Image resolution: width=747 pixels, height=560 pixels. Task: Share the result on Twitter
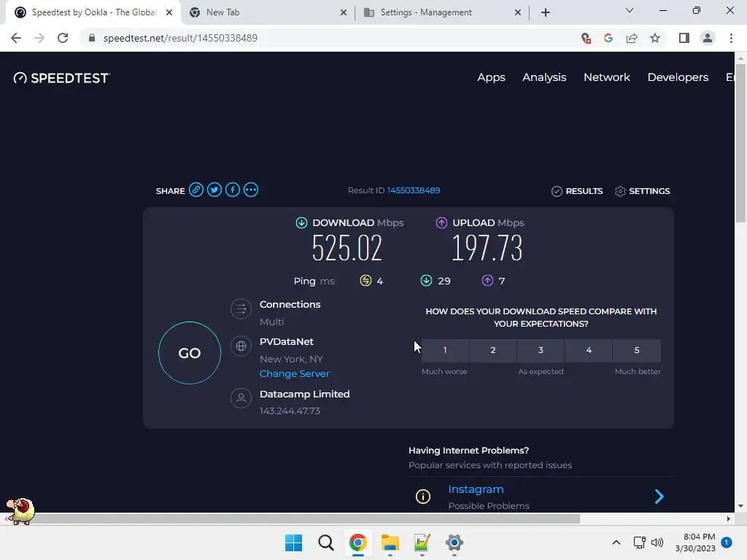pos(214,190)
